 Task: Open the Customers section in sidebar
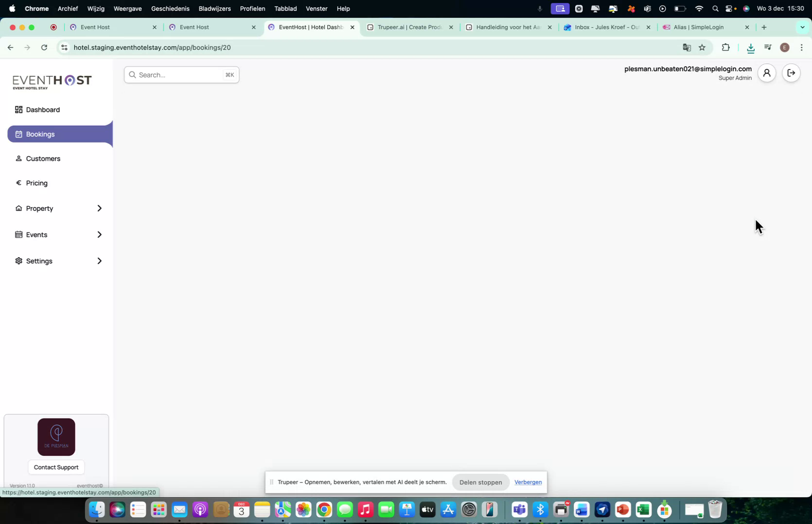[x=43, y=158]
